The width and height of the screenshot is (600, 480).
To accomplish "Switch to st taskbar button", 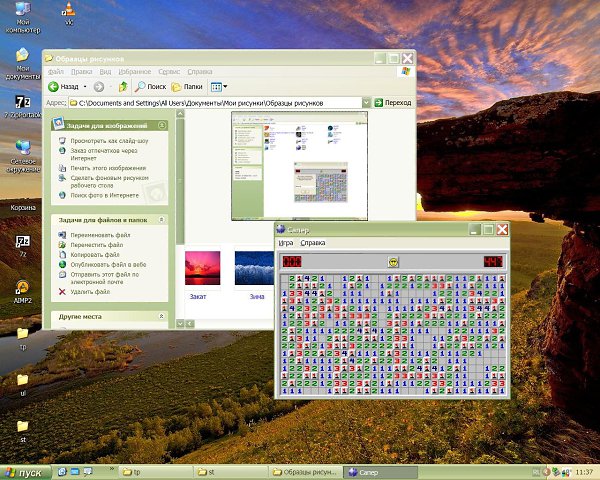I will [231, 472].
